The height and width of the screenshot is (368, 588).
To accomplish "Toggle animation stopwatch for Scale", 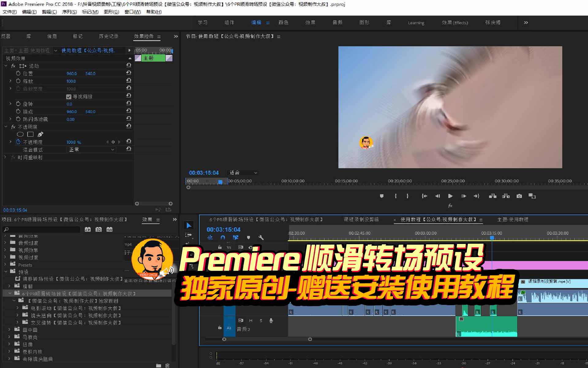I will (x=18, y=81).
